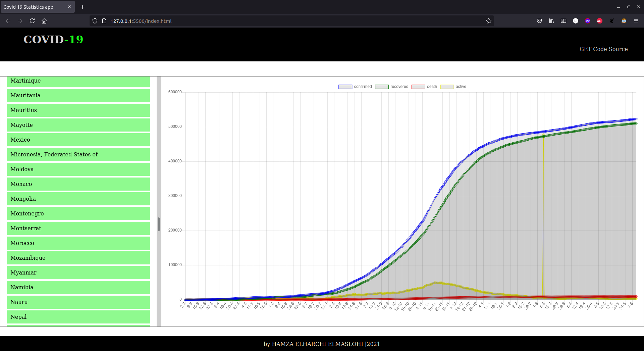Select Nepal from the country list
This screenshot has width=644, height=351.
pos(78,317)
